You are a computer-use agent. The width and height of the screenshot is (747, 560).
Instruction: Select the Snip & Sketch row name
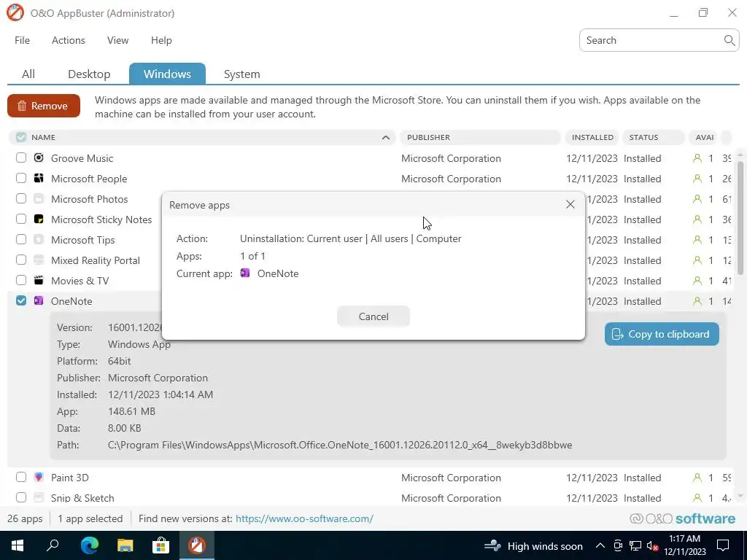click(x=82, y=498)
